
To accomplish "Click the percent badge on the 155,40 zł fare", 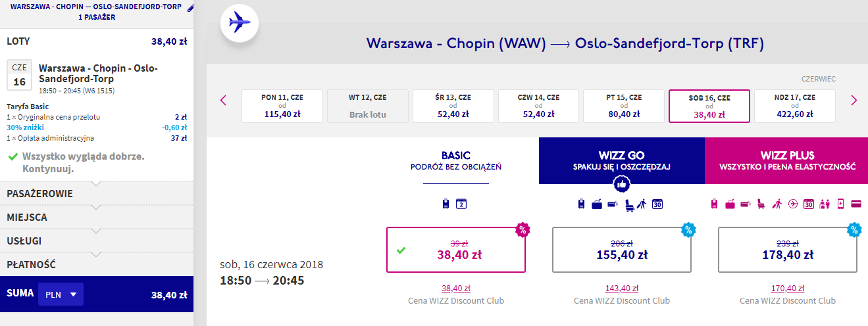I will 688,229.
